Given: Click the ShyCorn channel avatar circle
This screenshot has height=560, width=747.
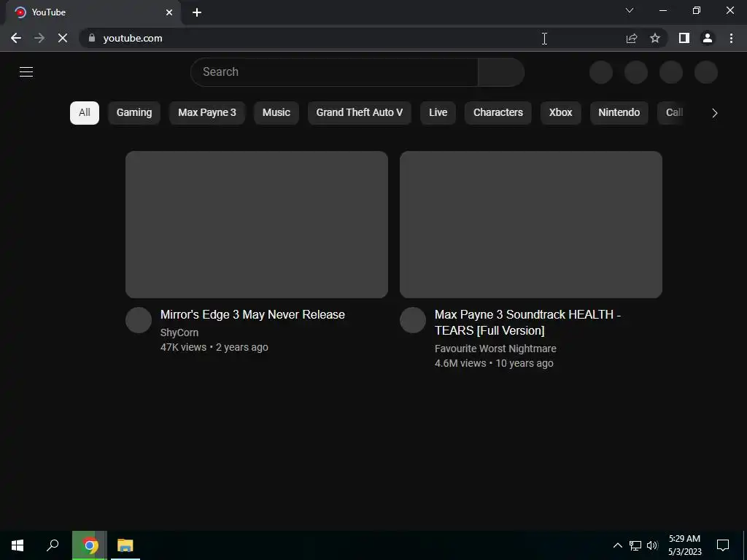Looking at the screenshot, I should coord(139,320).
